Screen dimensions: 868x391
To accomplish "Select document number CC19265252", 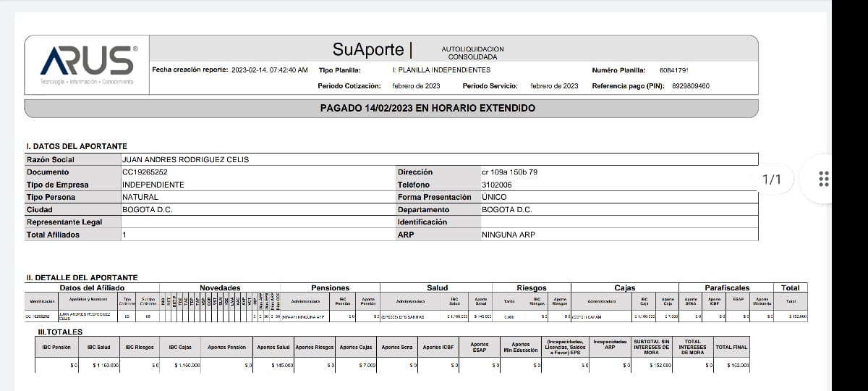I will tap(145, 172).
